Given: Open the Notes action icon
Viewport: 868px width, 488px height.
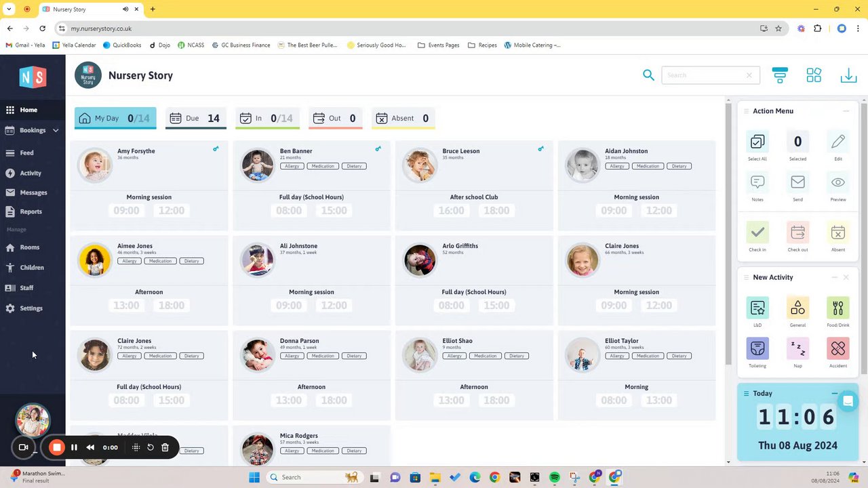Looking at the screenshot, I should coord(757,182).
